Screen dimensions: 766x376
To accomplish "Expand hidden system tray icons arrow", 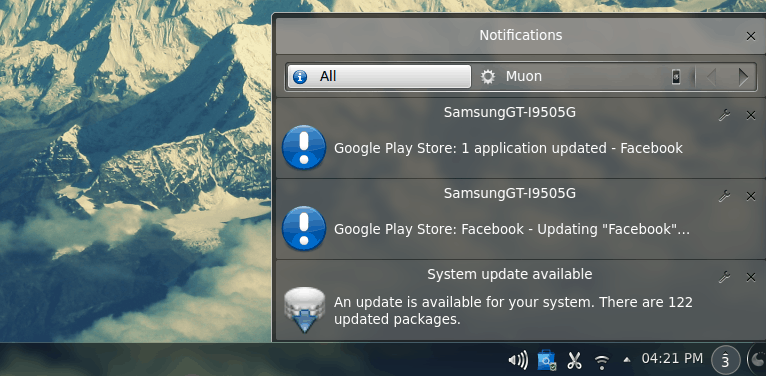I will pyautogui.click(x=627, y=360).
